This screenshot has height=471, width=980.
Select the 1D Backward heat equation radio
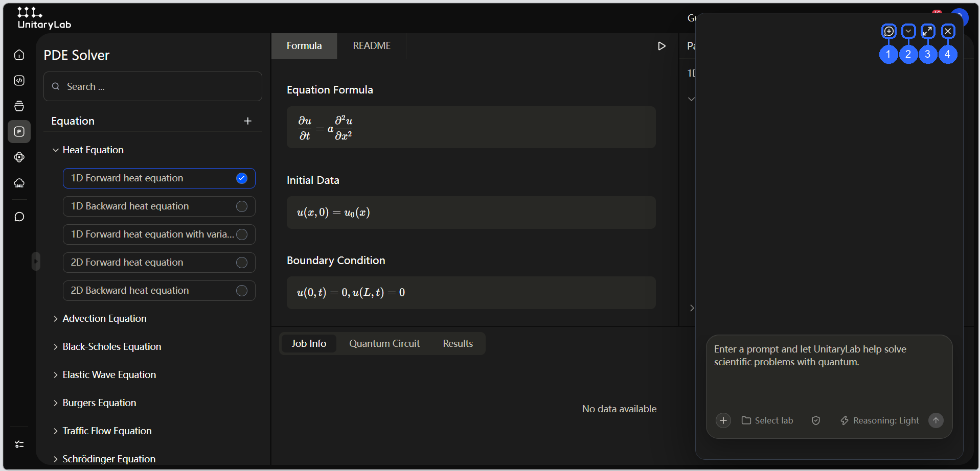tap(242, 206)
